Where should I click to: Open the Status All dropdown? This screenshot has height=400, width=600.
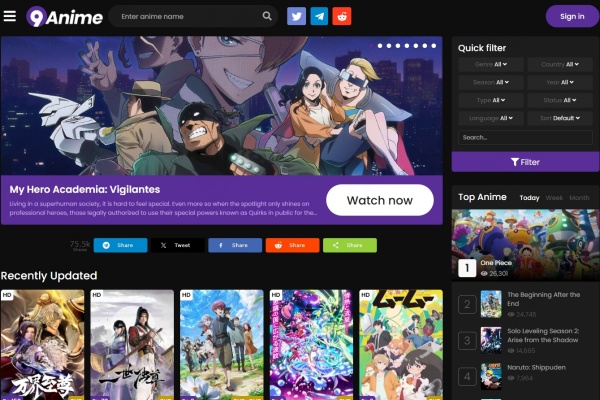560,100
